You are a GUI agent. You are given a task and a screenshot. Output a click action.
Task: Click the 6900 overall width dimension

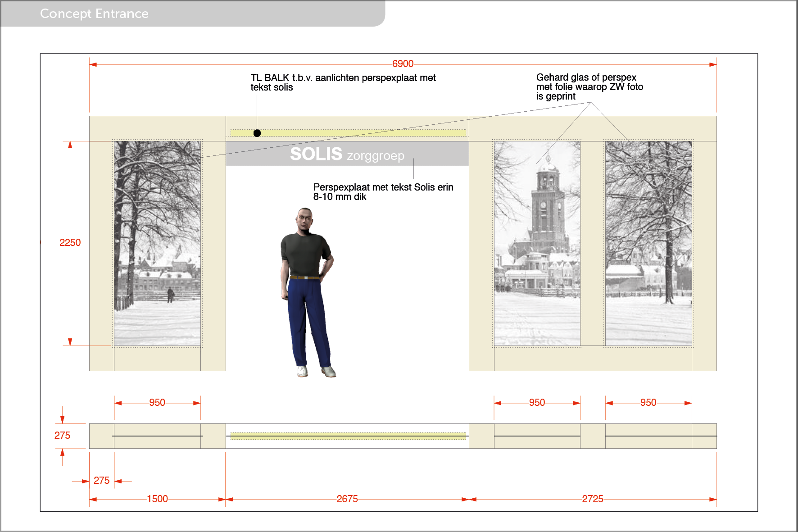point(403,64)
